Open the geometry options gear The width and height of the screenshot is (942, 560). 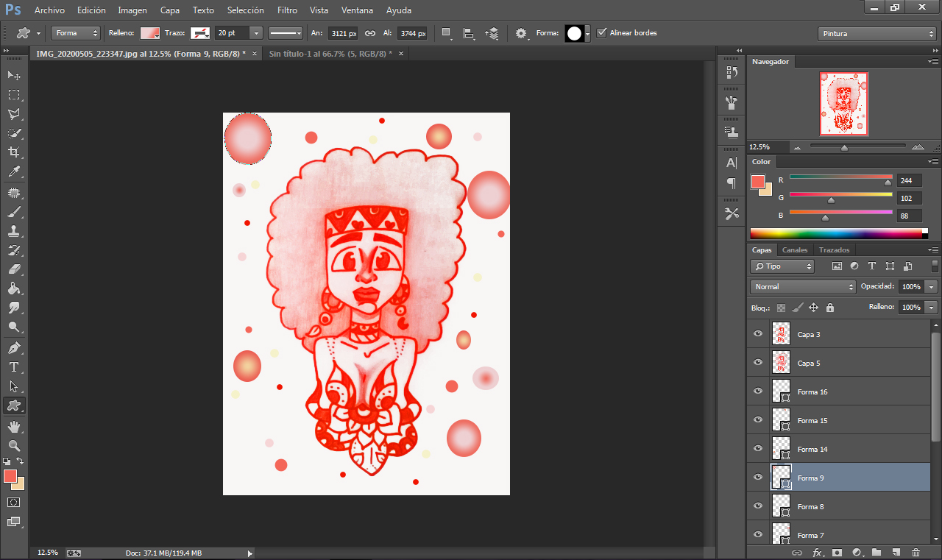click(522, 33)
